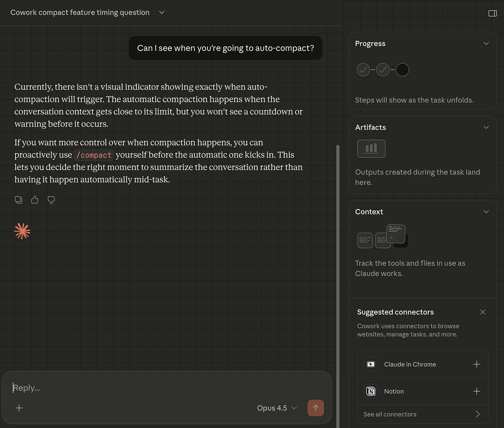Viewport: 504px width, 428px height.
Task: Open the Opus 4.5 model selector
Action: click(277, 408)
